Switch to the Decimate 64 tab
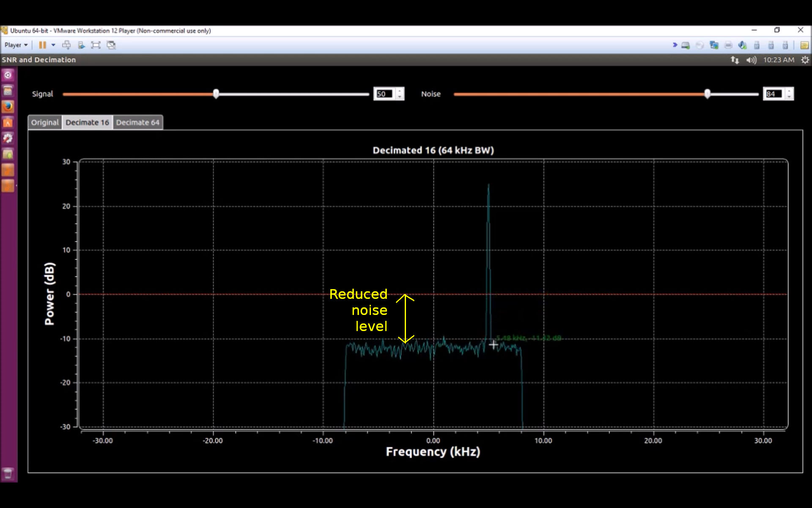 coord(137,122)
